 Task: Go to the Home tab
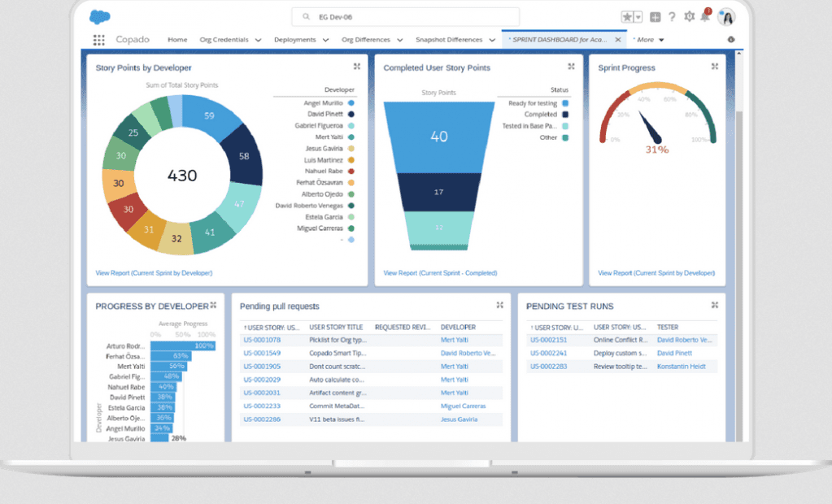177,40
